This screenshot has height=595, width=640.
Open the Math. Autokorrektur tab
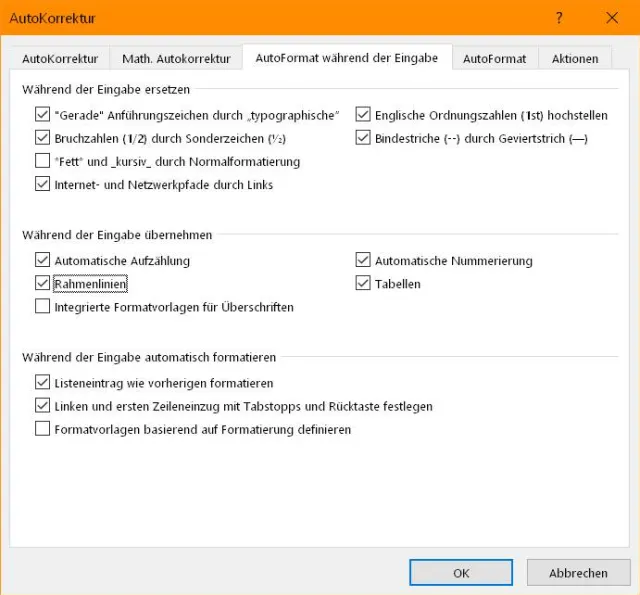pos(176,58)
